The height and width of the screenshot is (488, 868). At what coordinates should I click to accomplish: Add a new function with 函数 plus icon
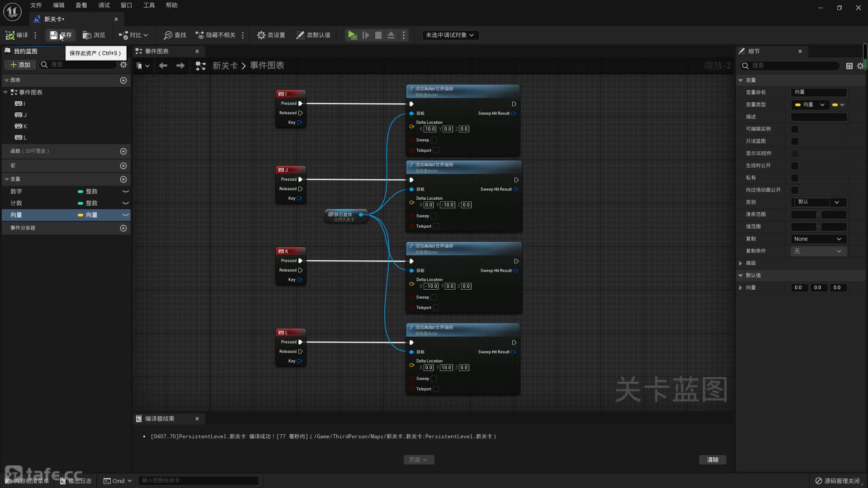[x=123, y=151]
